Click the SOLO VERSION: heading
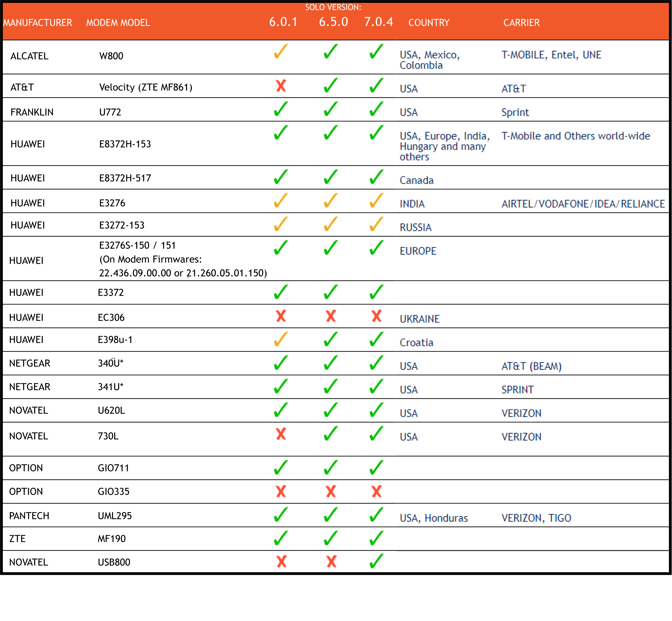The image size is (672, 621). pyautogui.click(x=333, y=7)
